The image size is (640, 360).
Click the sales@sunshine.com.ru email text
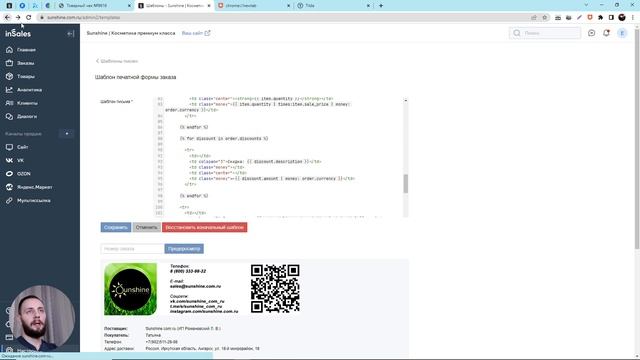[196, 287]
